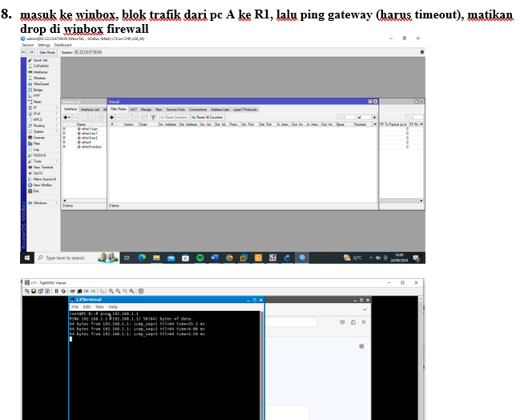
Task: Click the filter funnel icon in Firewall toolbar
Action: [153, 118]
